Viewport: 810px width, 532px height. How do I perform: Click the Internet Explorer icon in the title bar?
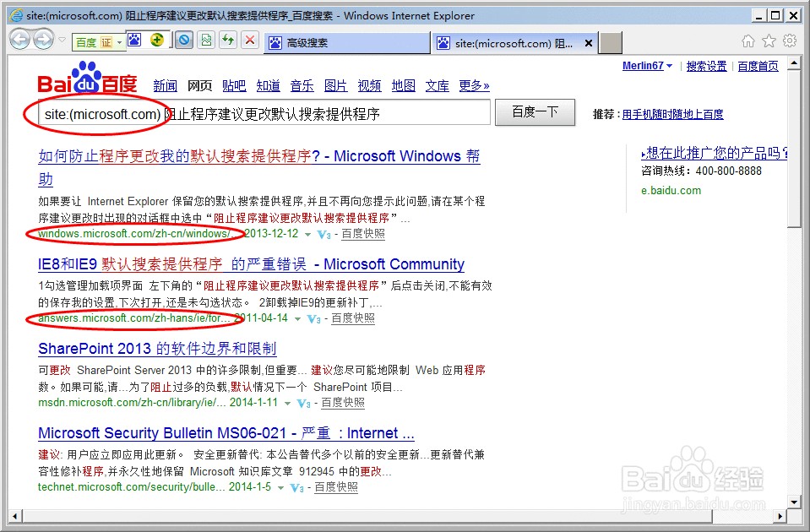click(x=16, y=15)
